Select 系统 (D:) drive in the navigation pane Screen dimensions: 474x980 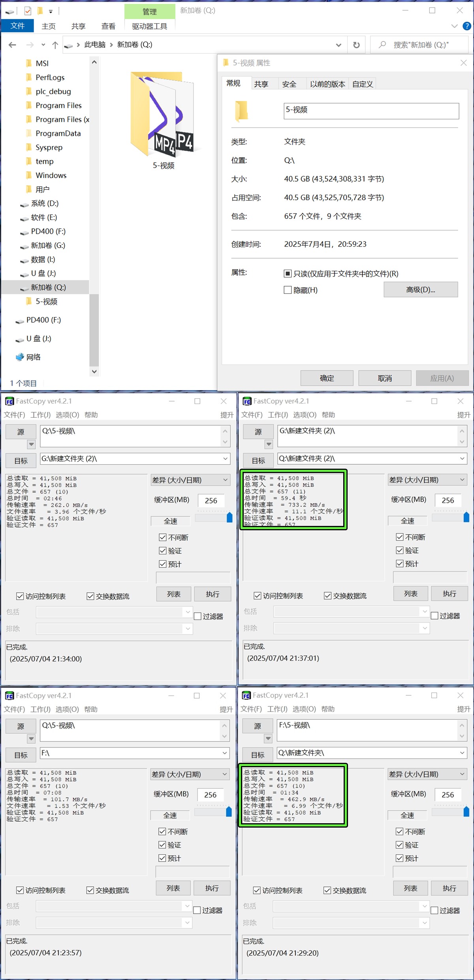tap(44, 203)
